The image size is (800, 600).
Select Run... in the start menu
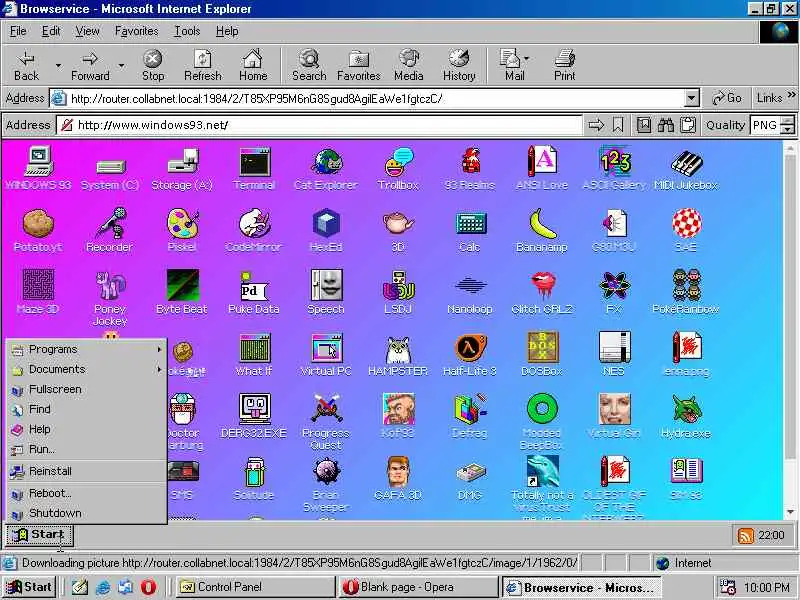coord(87,449)
